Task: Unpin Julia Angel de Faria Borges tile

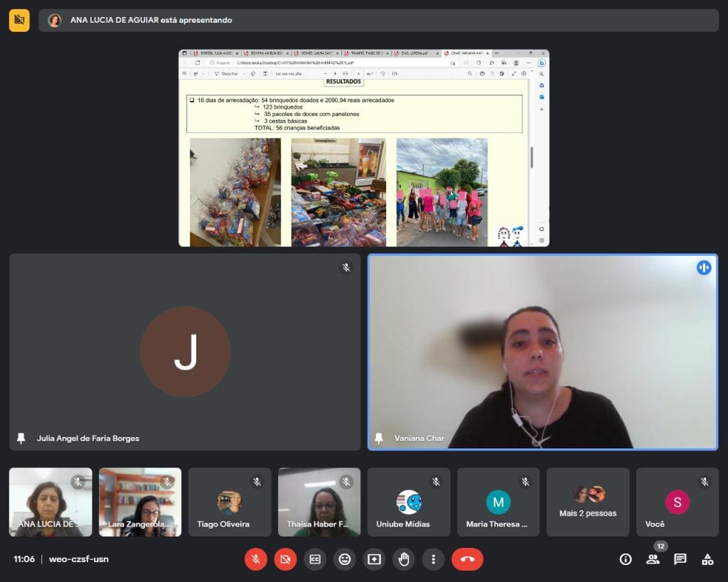Action: point(21,438)
